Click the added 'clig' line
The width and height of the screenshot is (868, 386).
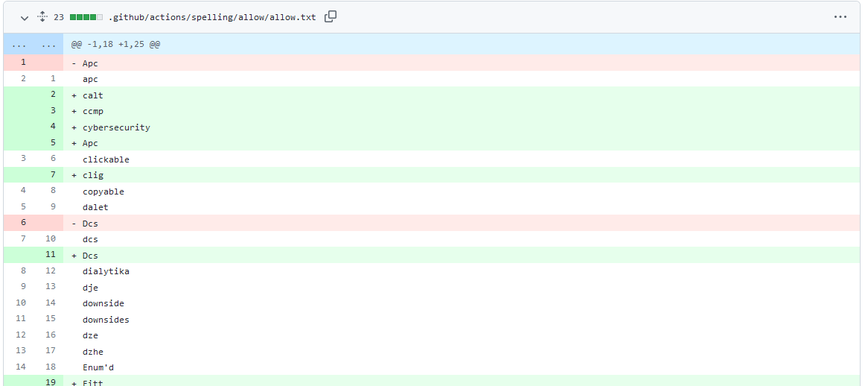pos(93,176)
